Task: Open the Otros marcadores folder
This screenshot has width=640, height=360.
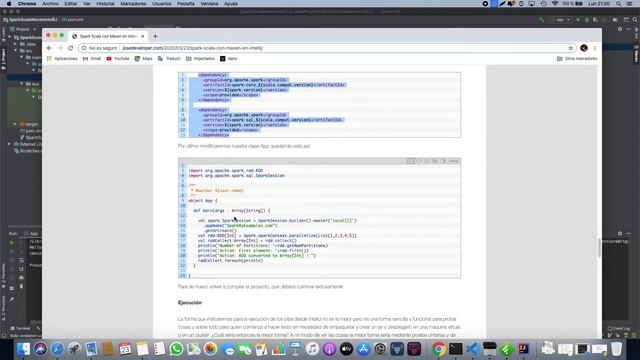Action: (x=577, y=59)
